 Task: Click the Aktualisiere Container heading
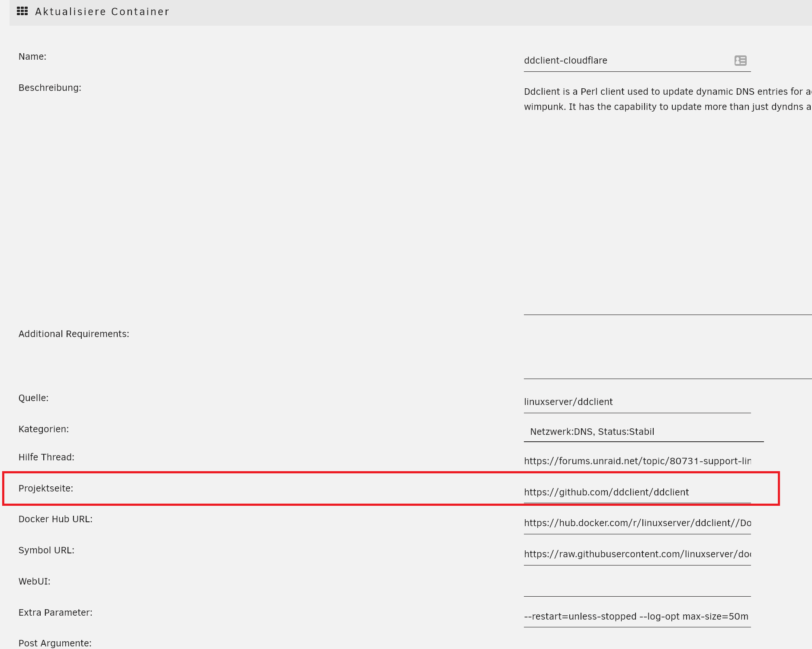coord(102,12)
